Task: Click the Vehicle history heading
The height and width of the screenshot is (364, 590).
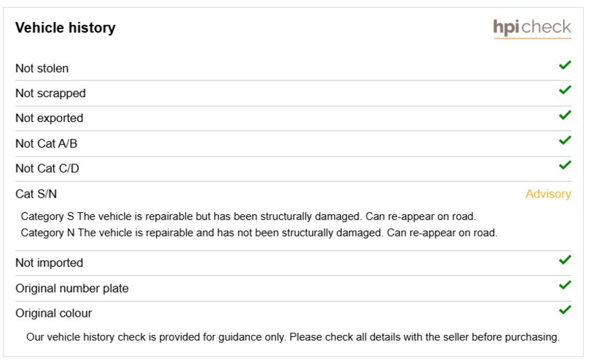Action: (x=65, y=28)
